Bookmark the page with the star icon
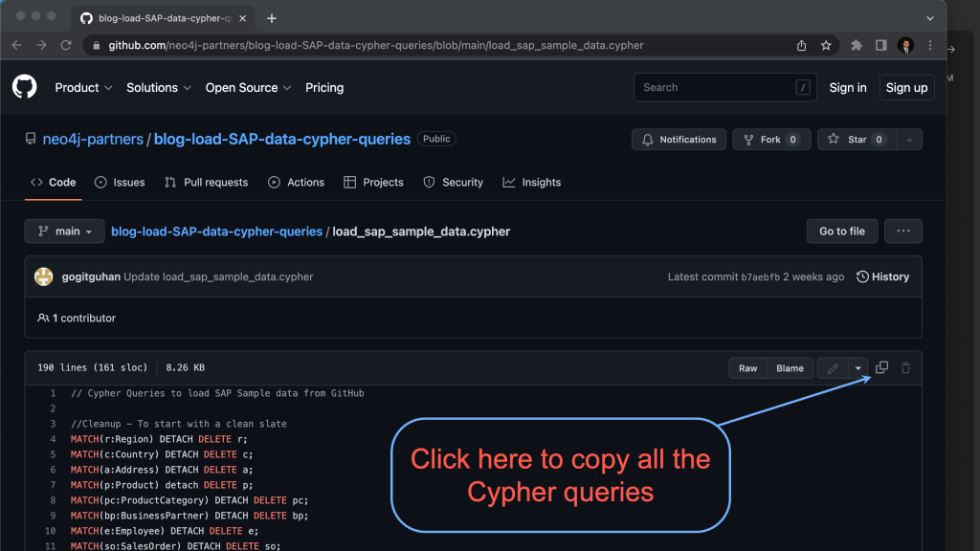Viewport: 980px width, 551px height. point(826,45)
